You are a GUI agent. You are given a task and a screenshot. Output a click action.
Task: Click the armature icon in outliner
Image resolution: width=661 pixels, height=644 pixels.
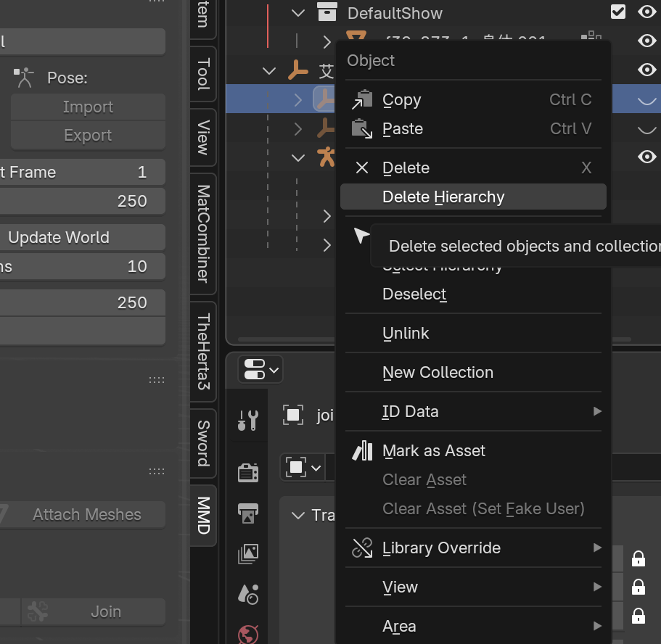pyautogui.click(x=326, y=157)
